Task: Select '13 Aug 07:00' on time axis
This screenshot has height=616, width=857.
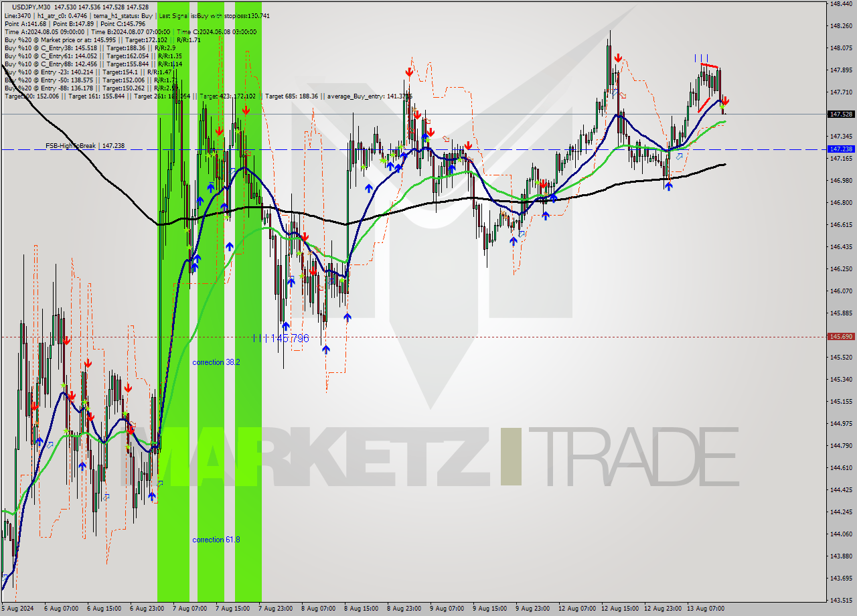Action: click(x=706, y=609)
